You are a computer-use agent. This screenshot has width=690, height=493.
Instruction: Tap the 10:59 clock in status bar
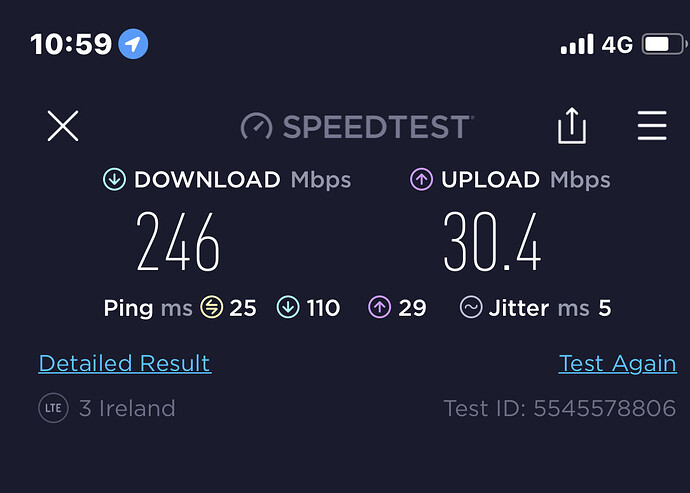(x=70, y=44)
